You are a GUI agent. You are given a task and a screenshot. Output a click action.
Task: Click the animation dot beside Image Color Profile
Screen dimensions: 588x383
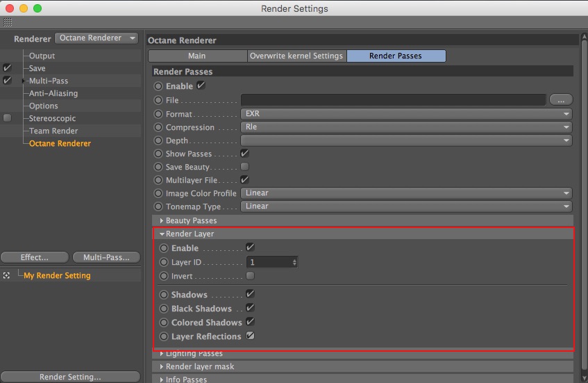point(158,193)
